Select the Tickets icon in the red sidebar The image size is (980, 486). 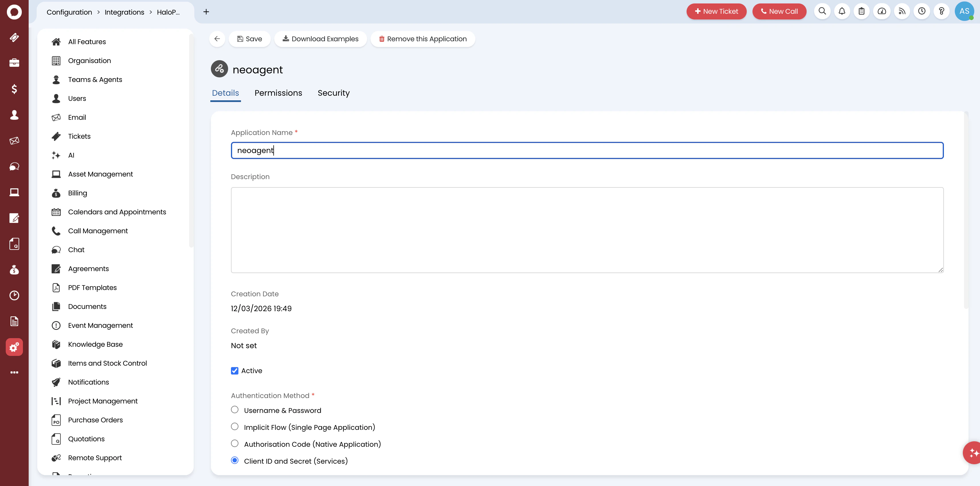click(x=14, y=38)
